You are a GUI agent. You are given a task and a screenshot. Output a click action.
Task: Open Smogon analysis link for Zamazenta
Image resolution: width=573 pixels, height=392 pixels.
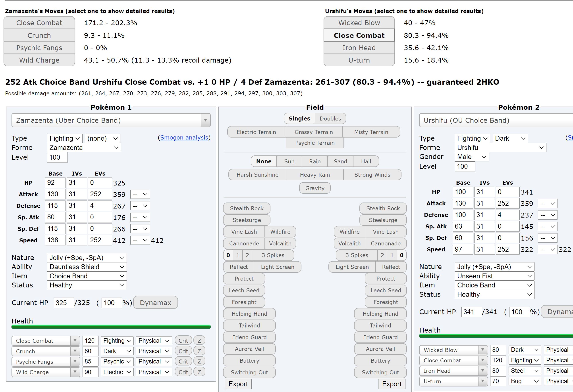click(x=184, y=137)
